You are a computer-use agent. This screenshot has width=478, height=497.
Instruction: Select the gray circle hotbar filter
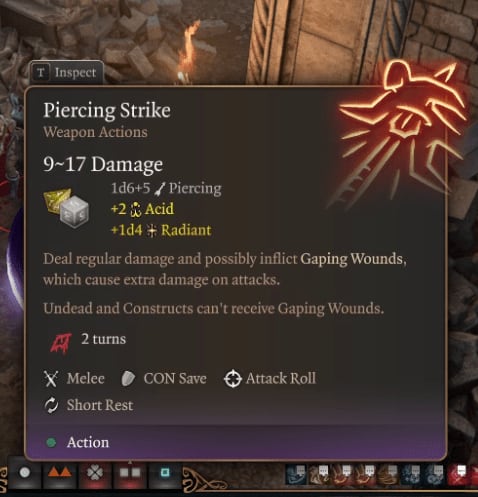24,472
